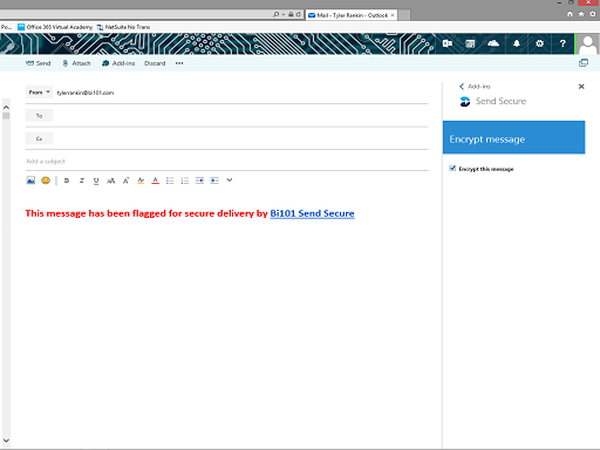
Task: Close the Mail browser tab
Action: click(x=392, y=15)
